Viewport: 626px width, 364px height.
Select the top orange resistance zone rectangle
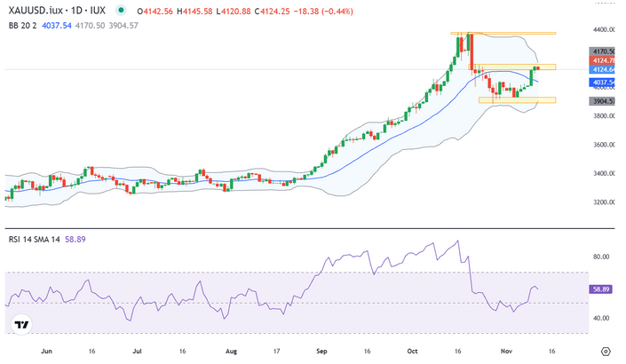[x=503, y=34]
